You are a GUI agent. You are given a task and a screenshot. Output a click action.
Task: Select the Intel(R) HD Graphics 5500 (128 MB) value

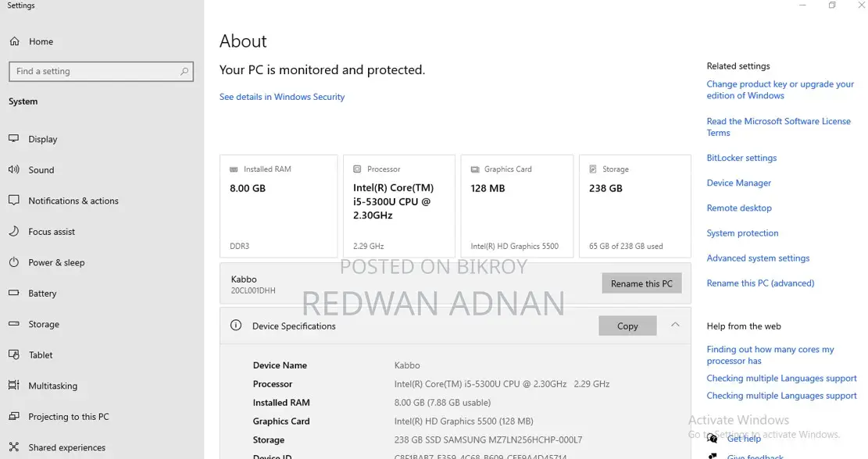pos(464,422)
